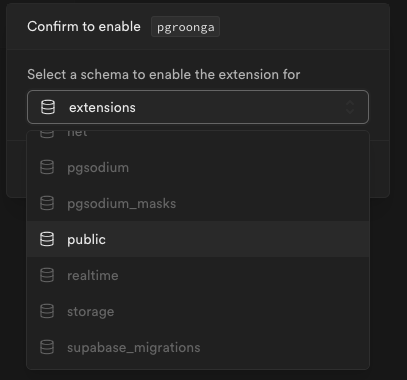Screen dimensions: 407x380
Task: Click up-down chevron on schema selector
Action: [350, 107]
